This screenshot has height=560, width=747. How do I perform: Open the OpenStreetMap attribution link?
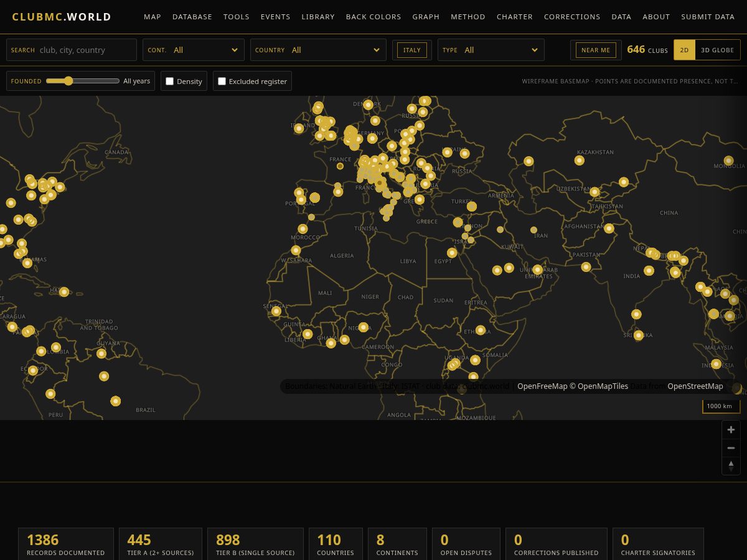tap(695, 386)
